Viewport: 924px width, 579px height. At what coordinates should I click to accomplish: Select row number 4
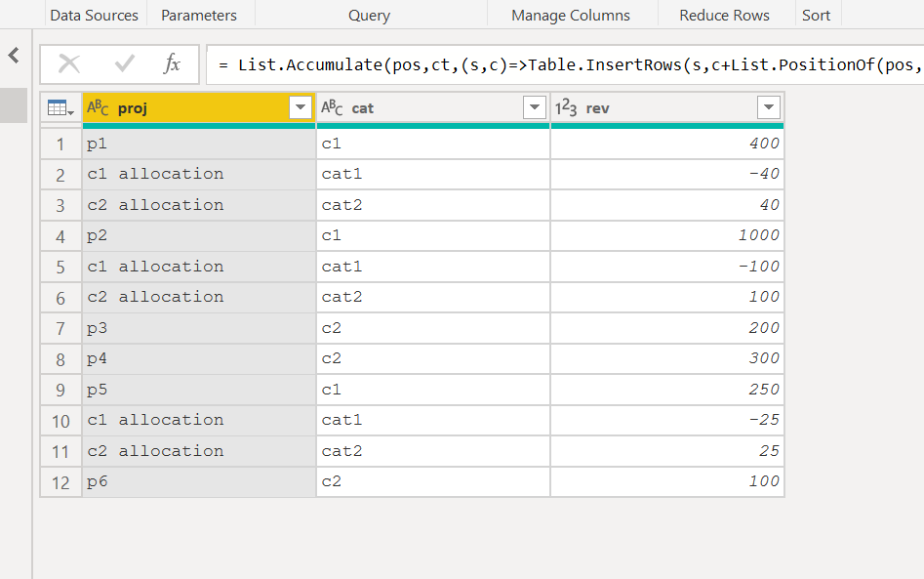(x=60, y=236)
